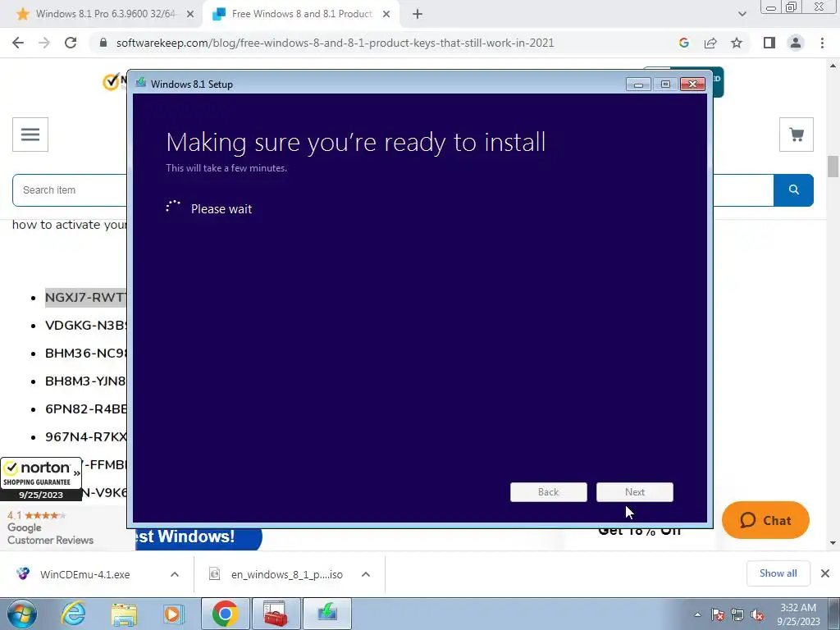The image size is (840, 630).
Task: Expand options for WinCDEmu-4.1.exe download
Action: click(x=175, y=574)
